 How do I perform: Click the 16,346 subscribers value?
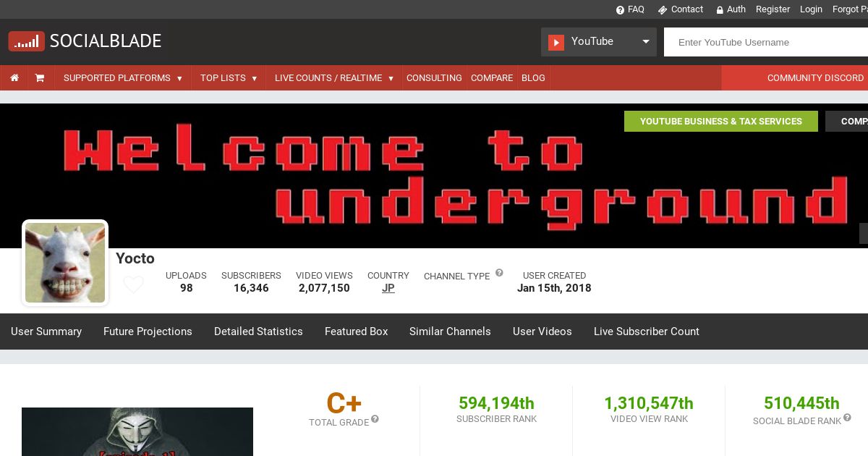[x=251, y=288]
